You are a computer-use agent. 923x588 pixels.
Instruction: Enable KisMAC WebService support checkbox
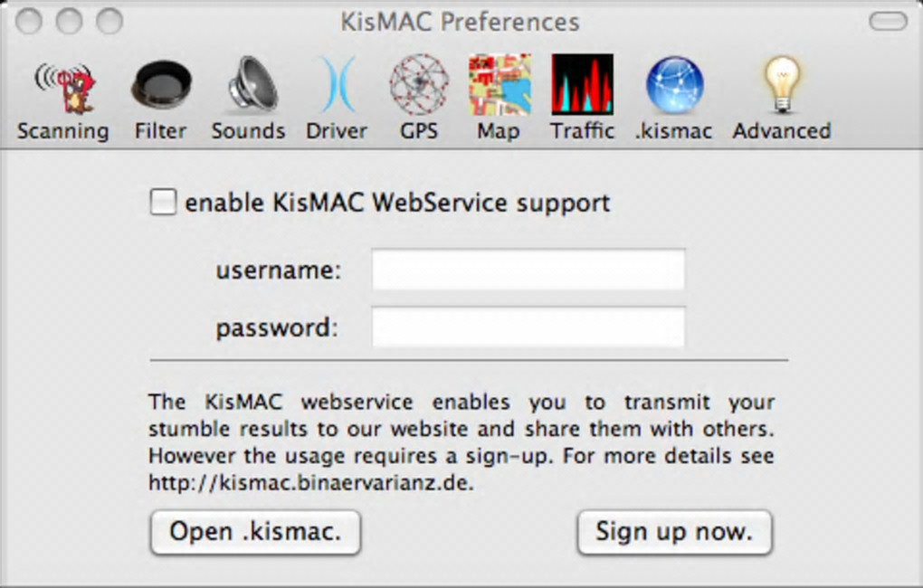tap(163, 202)
